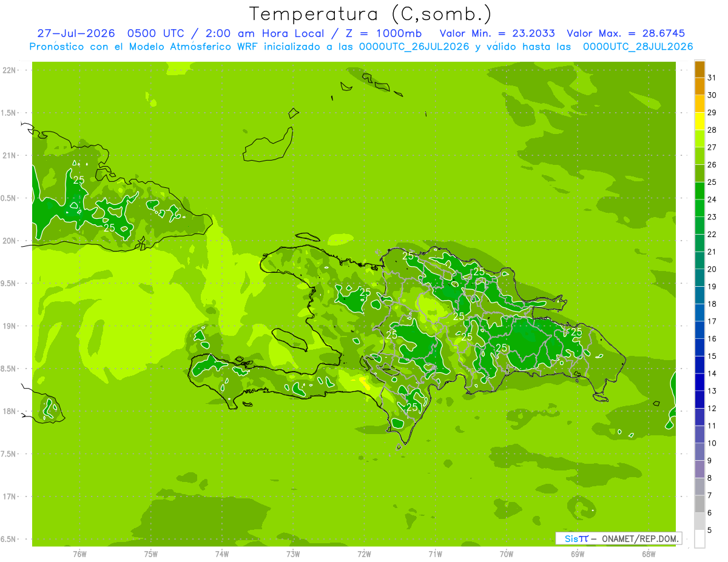This screenshot has height=562, width=728.
Task: Pick the purple swatch between legend 8 and 9
Action: tap(700, 470)
